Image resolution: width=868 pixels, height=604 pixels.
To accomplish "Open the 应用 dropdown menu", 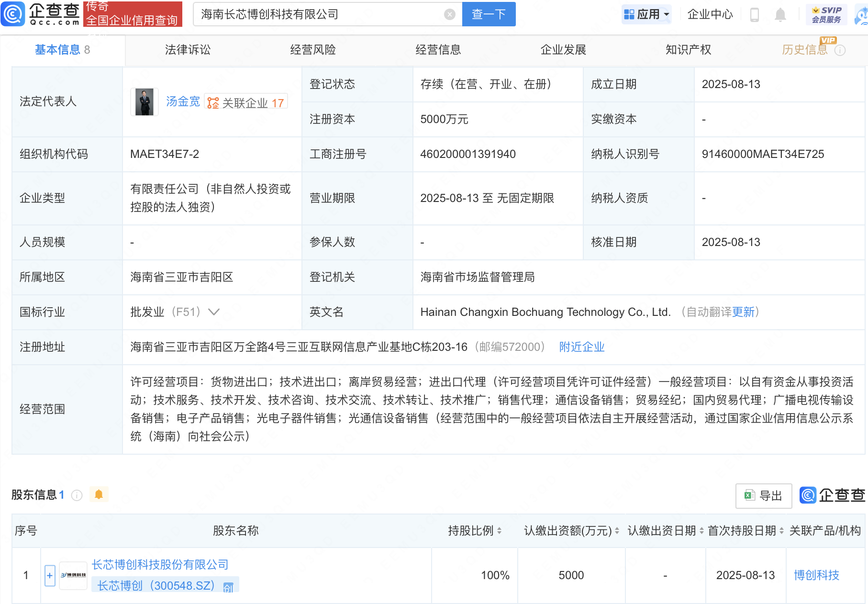I will [647, 14].
